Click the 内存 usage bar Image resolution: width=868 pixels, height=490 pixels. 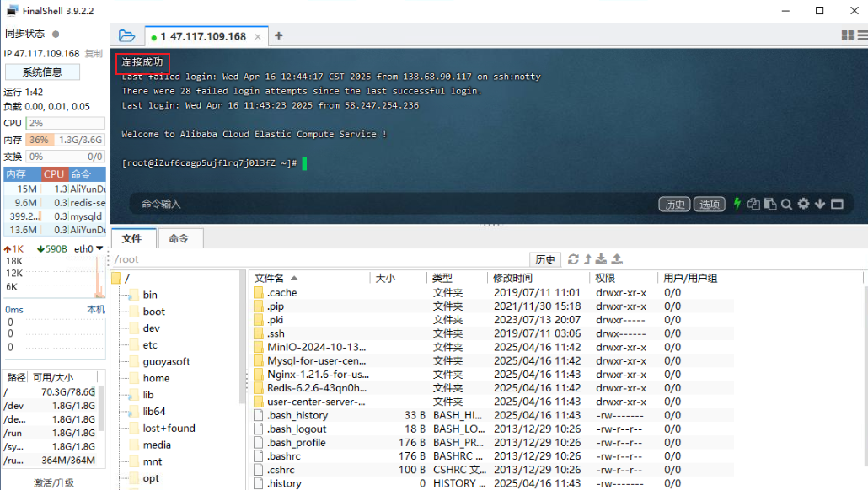pyautogui.click(x=66, y=140)
